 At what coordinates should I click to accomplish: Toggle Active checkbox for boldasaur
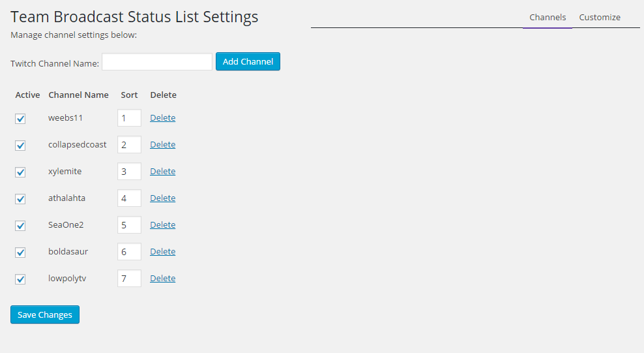click(20, 253)
